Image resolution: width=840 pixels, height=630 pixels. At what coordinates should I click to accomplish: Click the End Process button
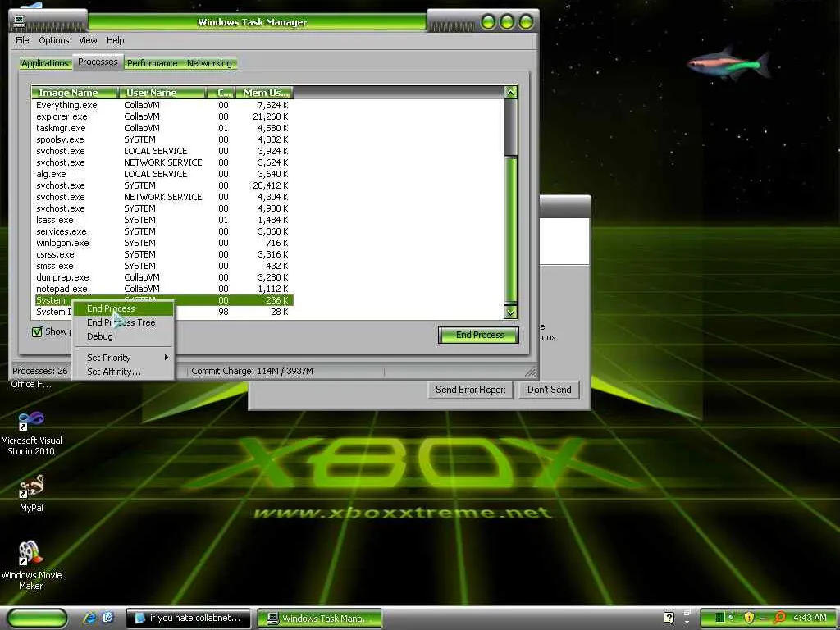(x=478, y=335)
